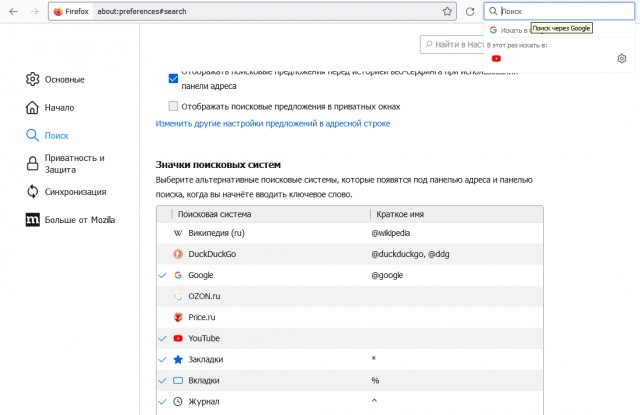Screen dimensions: 640x415
Task: Enable the DuckDuckGo search shortcut checkmark
Action: pos(162,254)
